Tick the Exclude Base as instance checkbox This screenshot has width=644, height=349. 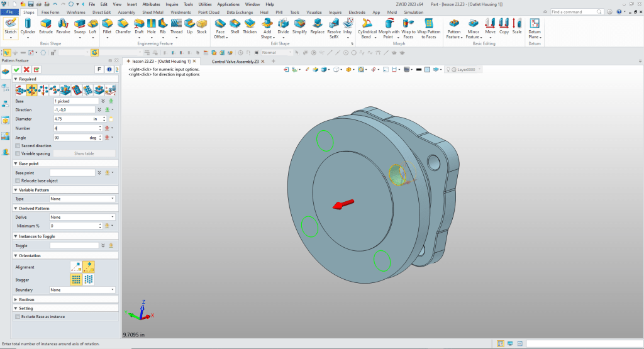tap(17, 316)
